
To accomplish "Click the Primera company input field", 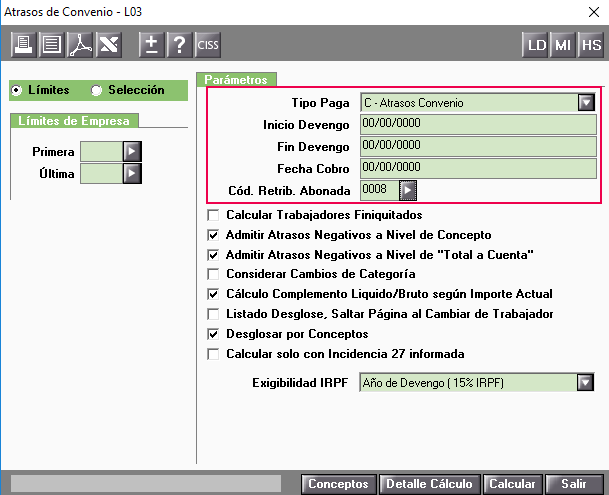I will pos(101,152).
